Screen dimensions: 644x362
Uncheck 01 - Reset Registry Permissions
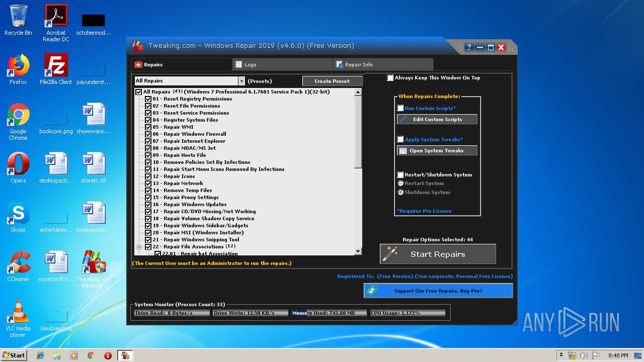click(x=148, y=99)
